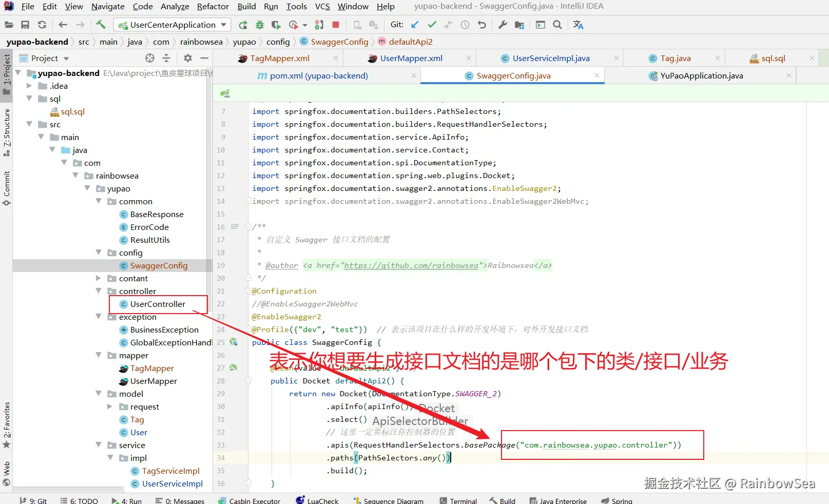Screen dimensions: 829x504
Task: Toggle the Favorites tool window
Action: click(7, 421)
